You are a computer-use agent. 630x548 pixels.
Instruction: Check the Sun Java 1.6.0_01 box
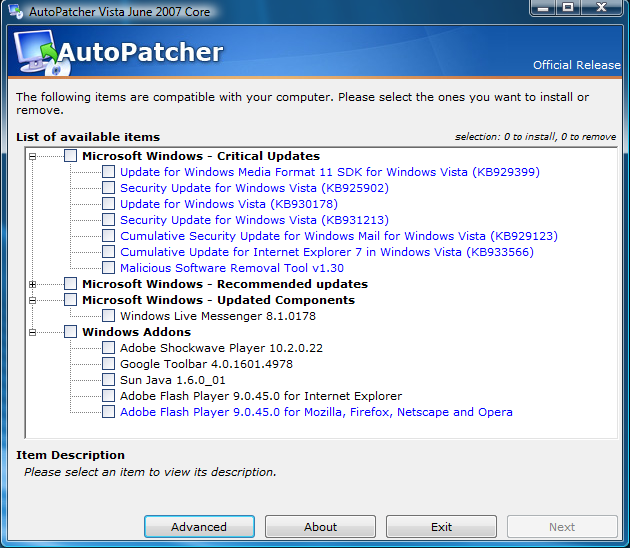108,380
